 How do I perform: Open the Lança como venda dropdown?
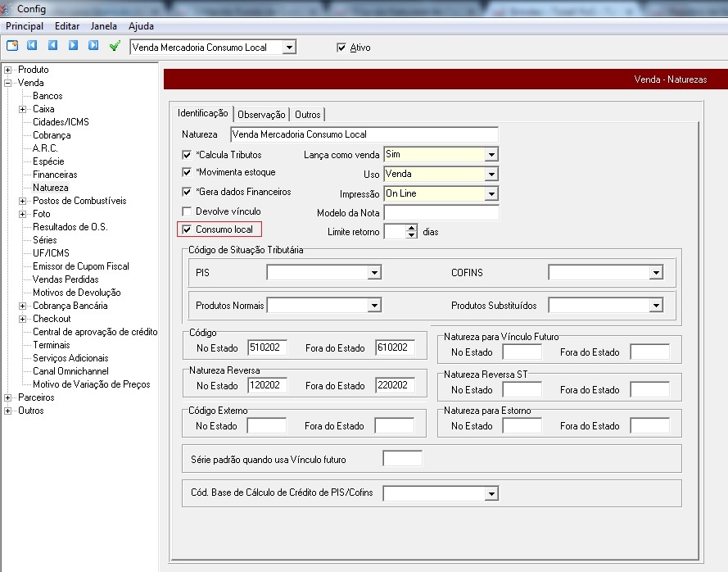click(491, 154)
